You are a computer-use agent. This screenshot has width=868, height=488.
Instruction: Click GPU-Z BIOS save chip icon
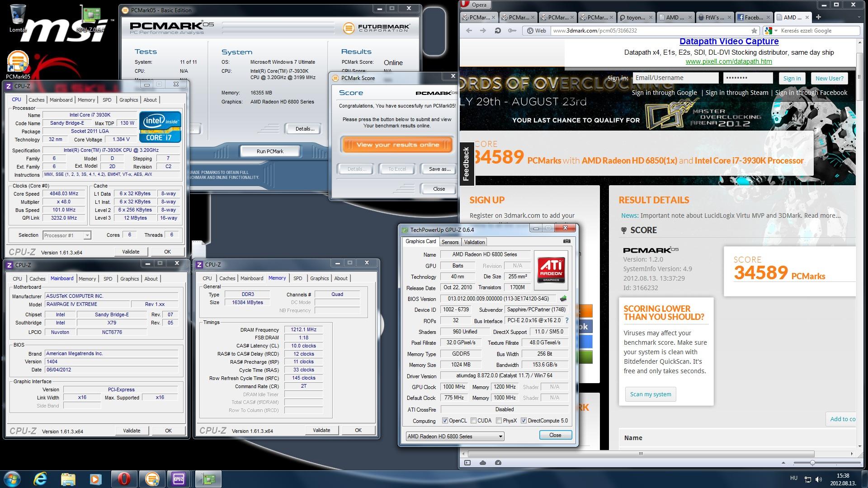tap(563, 299)
